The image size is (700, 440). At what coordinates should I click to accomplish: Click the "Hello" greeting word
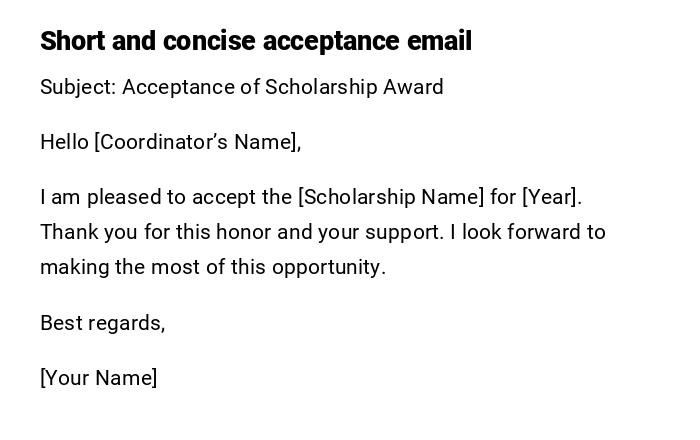point(64,142)
